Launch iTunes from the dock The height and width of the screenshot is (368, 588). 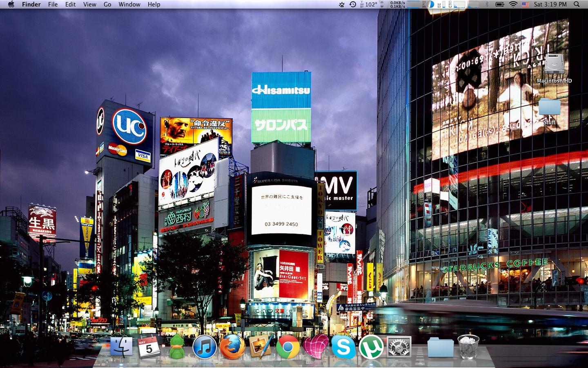pyautogui.click(x=204, y=347)
